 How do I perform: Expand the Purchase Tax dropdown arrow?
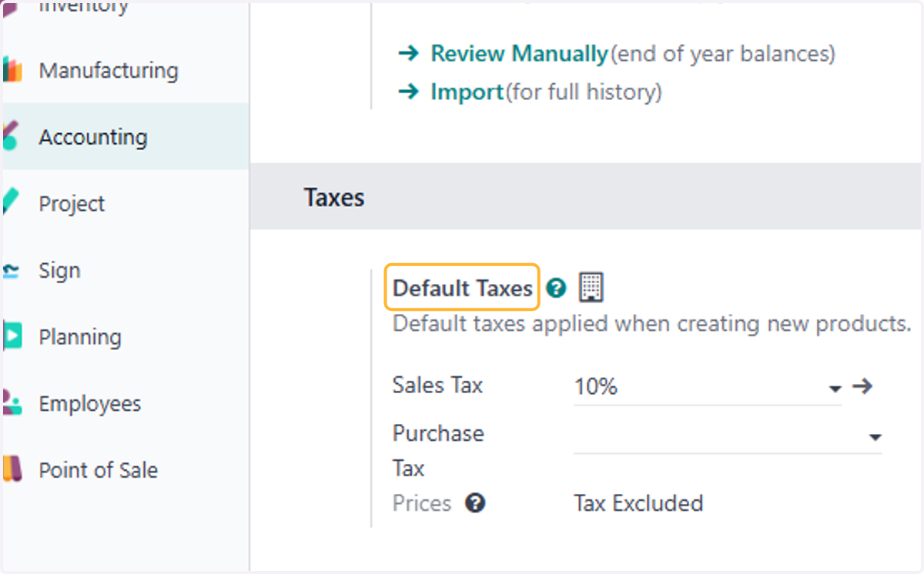click(875, 438)
